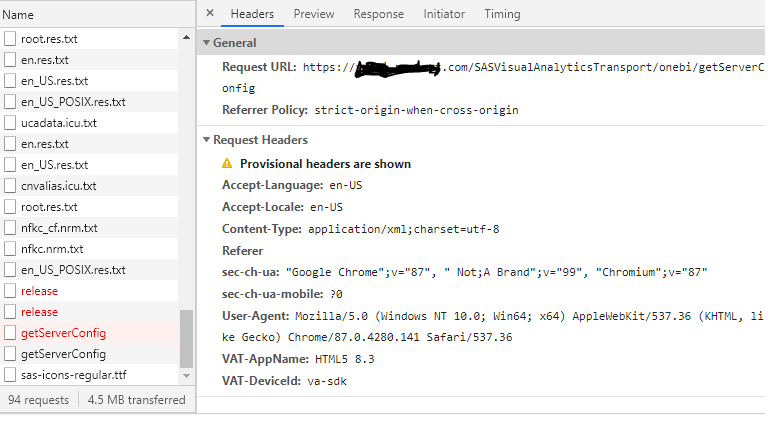Click file icon beside nfkc.nrm.txt
Screen dimensions: 774x421
[x=10, y=249]
